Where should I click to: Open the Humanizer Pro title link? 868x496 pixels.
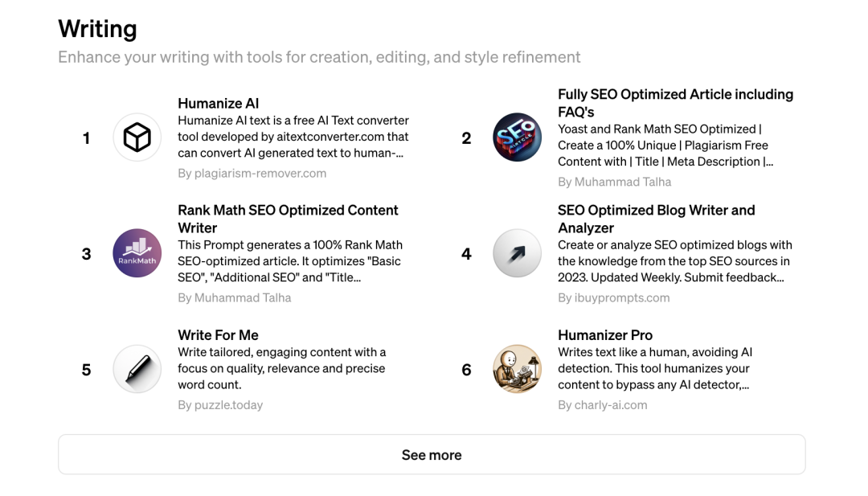click(605, 335)
